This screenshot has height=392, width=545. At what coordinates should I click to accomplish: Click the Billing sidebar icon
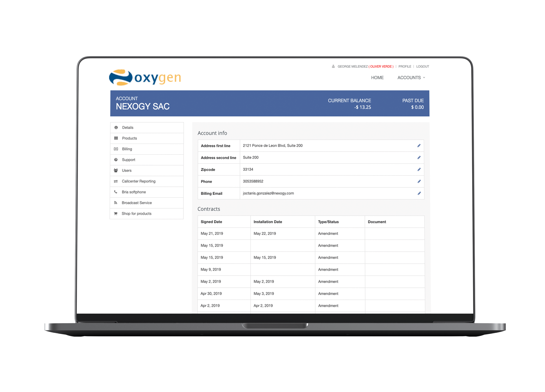pyautogui.click(x=116, y=149)
